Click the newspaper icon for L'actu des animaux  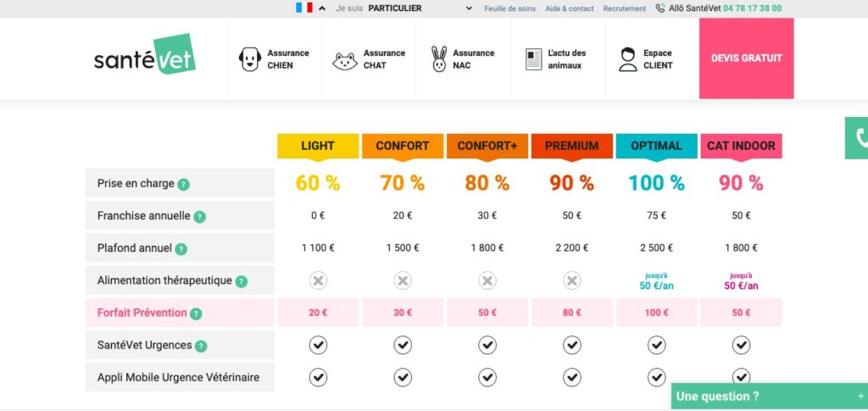coord(534,59)
